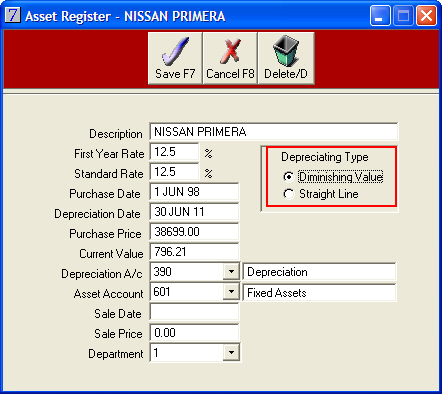Click the Purchase Price field 38699.00

194,232
